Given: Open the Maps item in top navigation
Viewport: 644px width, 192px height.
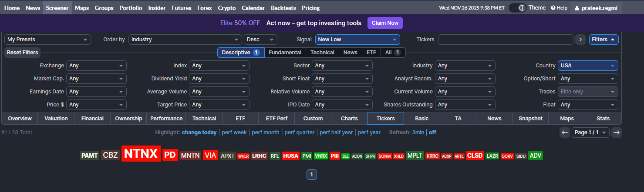Looking at the screenshot, I should click(82, 8).
